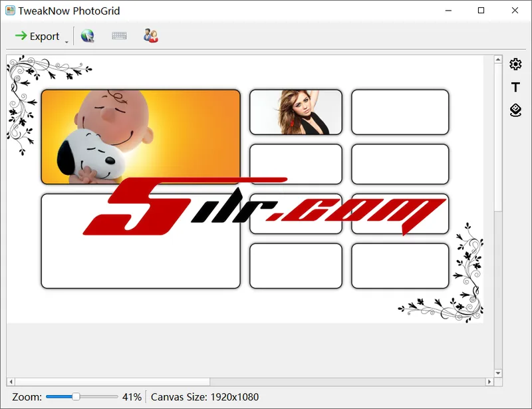Click the 41% zoom value
The image size is (532, 409).
pyautogui.click(x=132, y=397)
